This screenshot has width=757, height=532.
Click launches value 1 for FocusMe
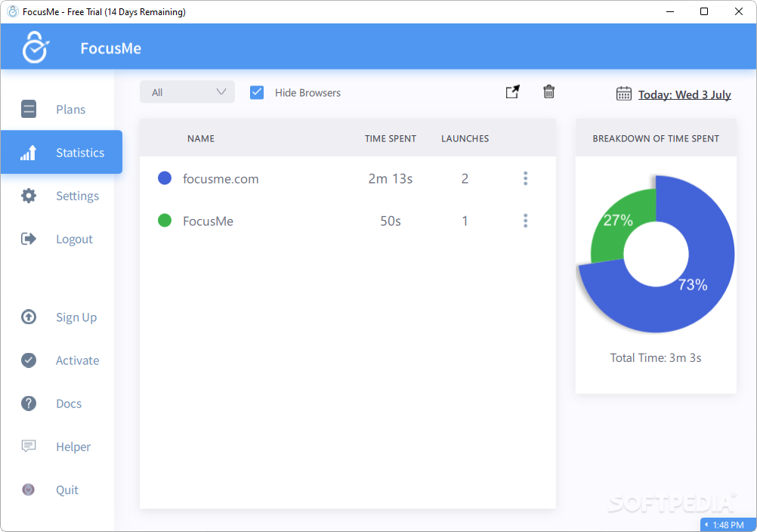pos(465,221)
